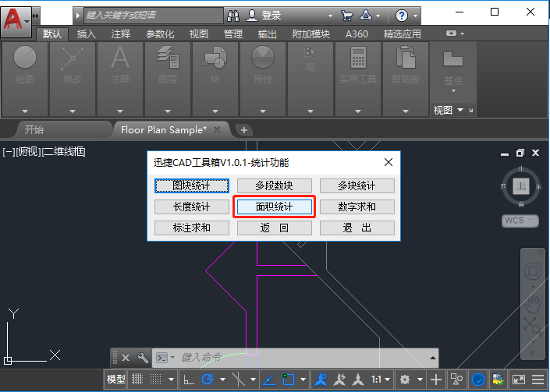Open the WCS coordinate system dropdown

point(520,221)
